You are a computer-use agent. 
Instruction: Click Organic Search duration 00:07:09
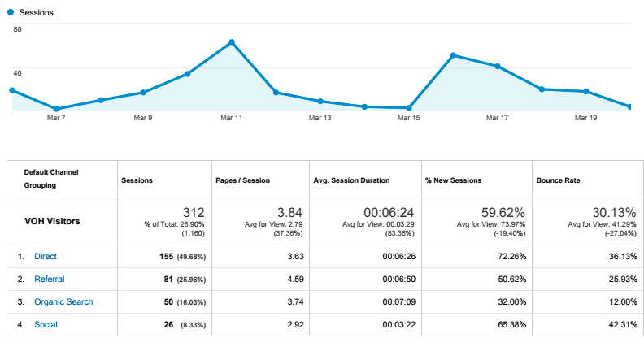(x=398, y=301)
